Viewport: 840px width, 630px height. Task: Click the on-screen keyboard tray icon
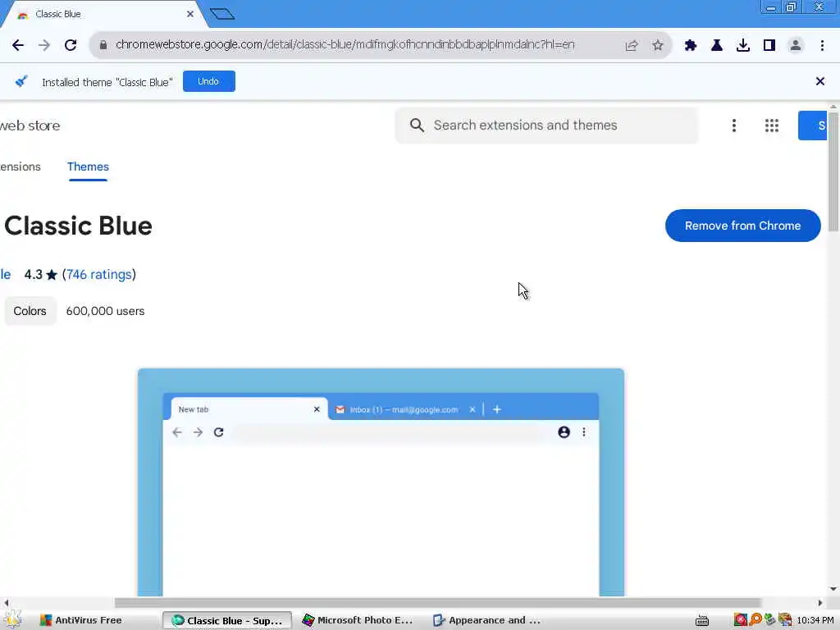click(702, 620)
